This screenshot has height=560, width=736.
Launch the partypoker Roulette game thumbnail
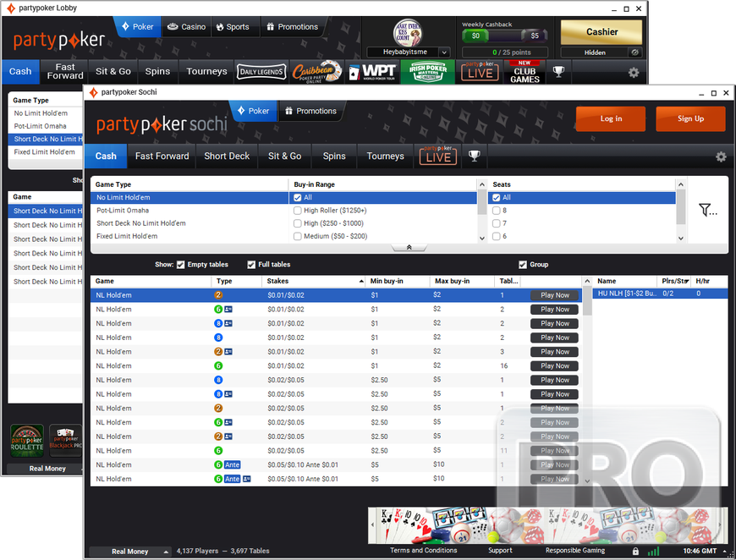pyautogui.click(x=27, y=440)
